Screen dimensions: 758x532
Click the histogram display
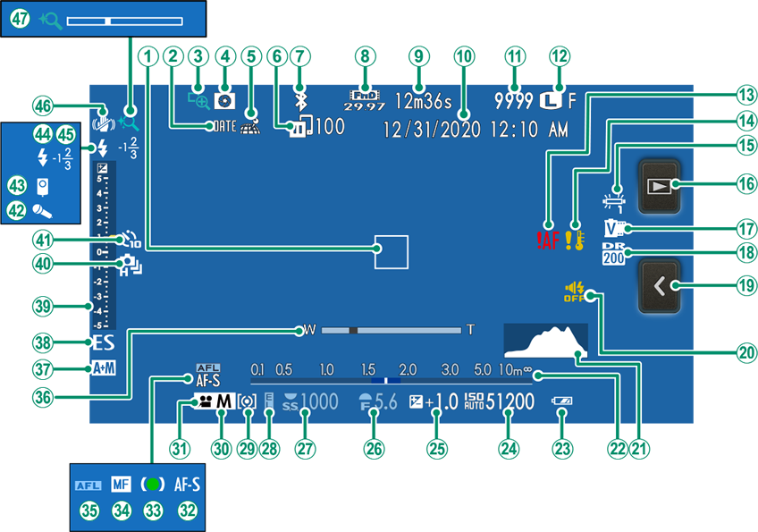[545, 342]
